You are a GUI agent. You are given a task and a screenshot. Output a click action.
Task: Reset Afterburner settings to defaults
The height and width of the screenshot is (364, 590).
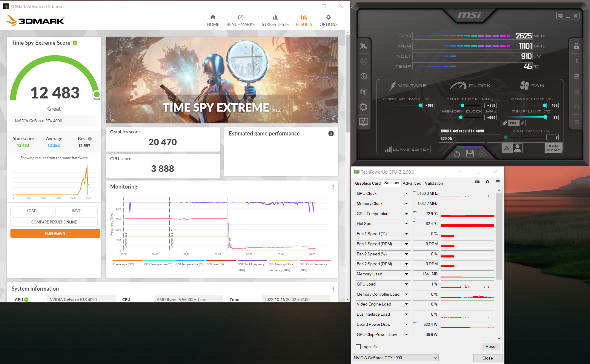click(x=457, y=154)
